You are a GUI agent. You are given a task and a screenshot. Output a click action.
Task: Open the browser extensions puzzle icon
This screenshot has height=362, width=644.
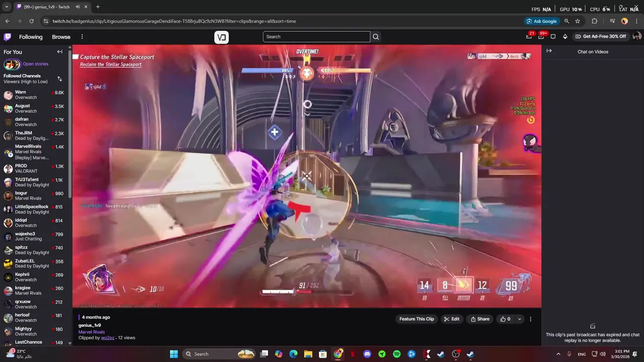click(595, 21)
